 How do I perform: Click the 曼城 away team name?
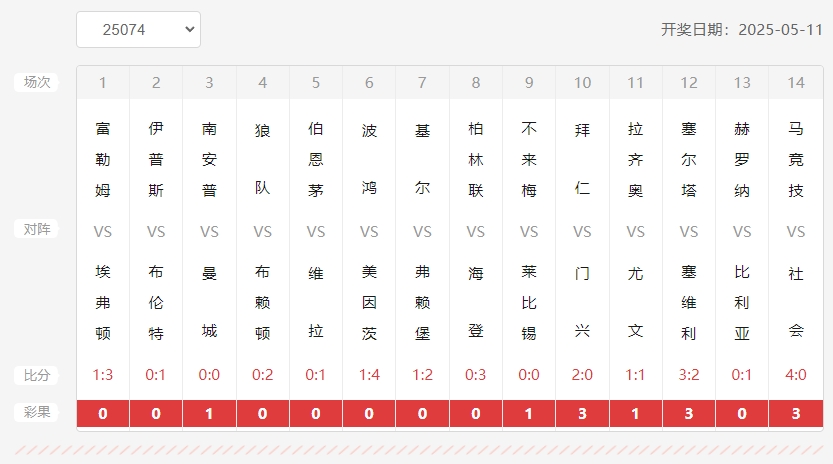point(209,302)
